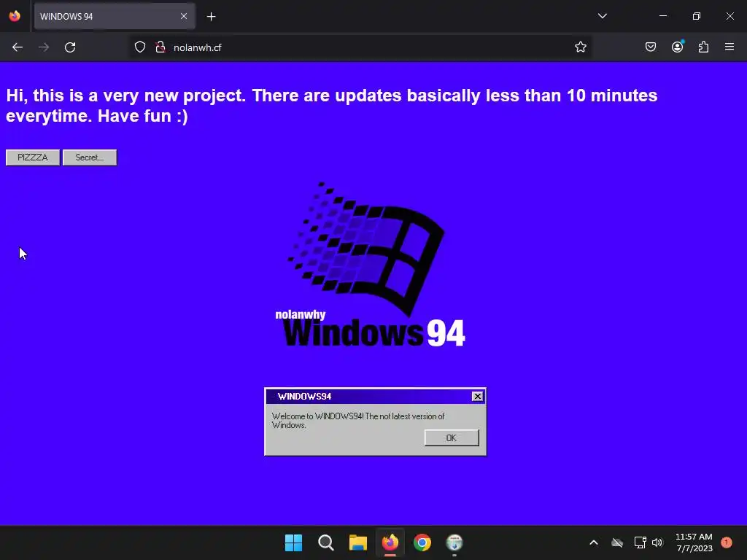Click the "Hi, this is a very new project" heading

coord(332,105)
